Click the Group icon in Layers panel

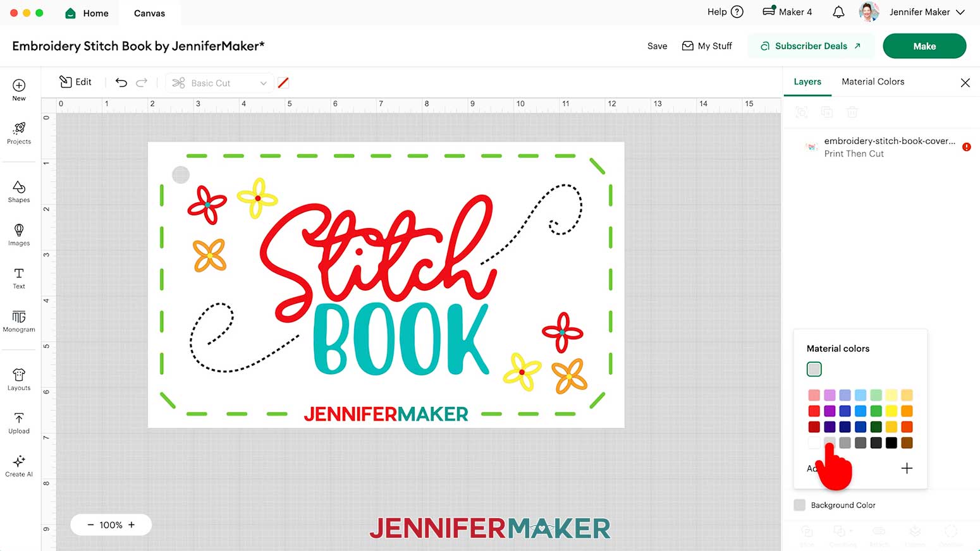click(802, 112)
